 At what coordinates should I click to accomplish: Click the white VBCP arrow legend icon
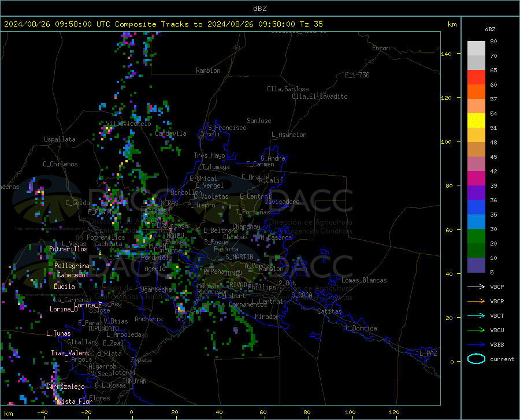point(476,287)
